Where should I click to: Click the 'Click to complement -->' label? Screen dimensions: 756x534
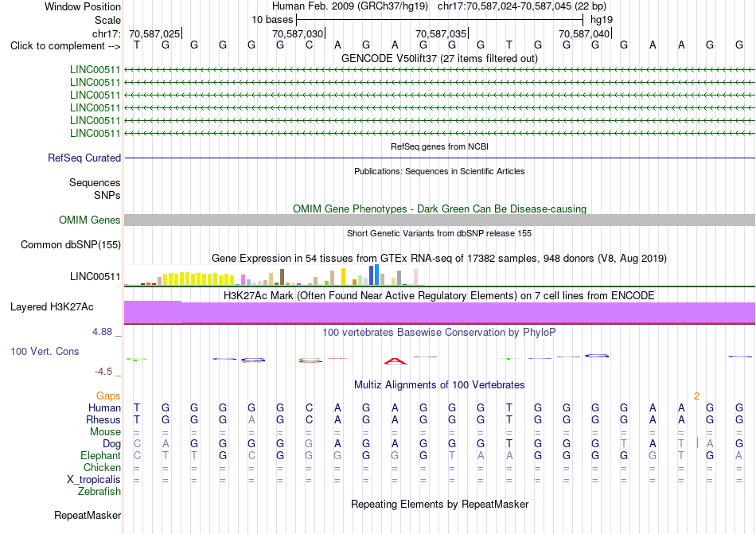click(65, 46)
